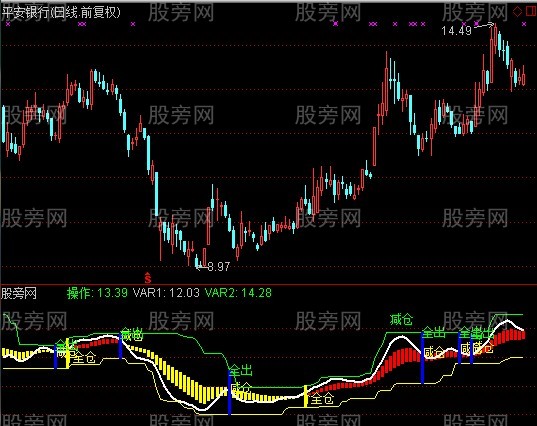Click the green 全出 label near the trough

[241, 370]
